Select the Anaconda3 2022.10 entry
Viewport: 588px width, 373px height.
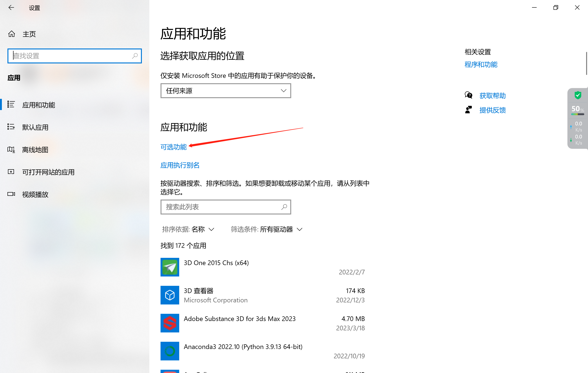coord(262,351)
